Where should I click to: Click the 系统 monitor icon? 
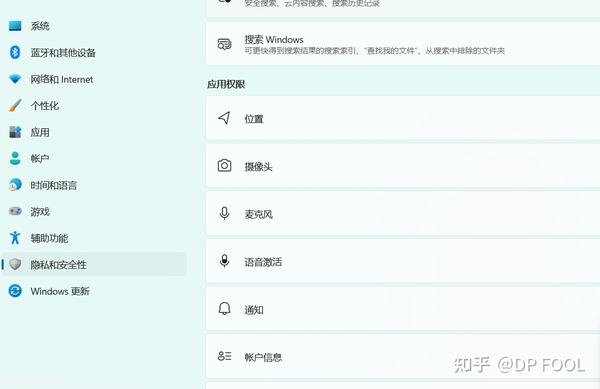click(x=15, y=26)
